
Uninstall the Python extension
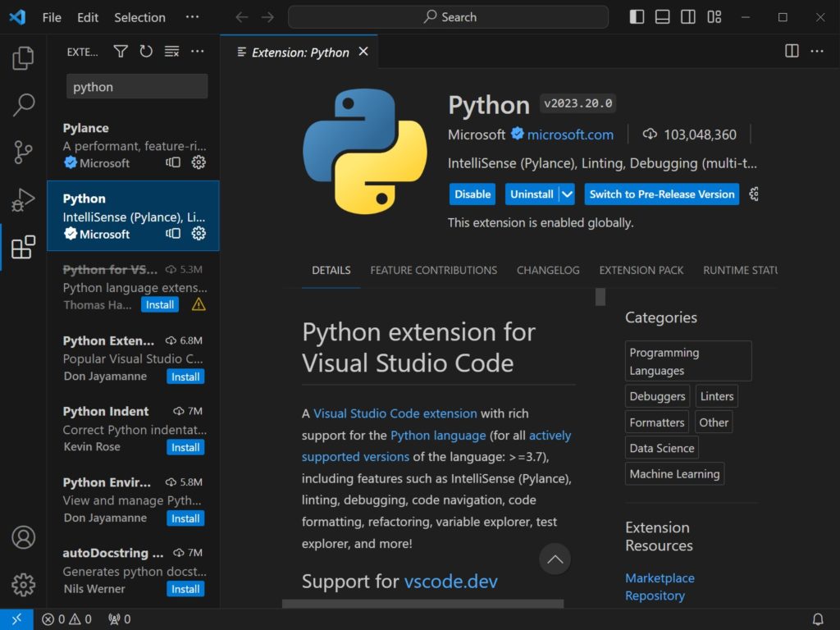(x=532, y=194)
